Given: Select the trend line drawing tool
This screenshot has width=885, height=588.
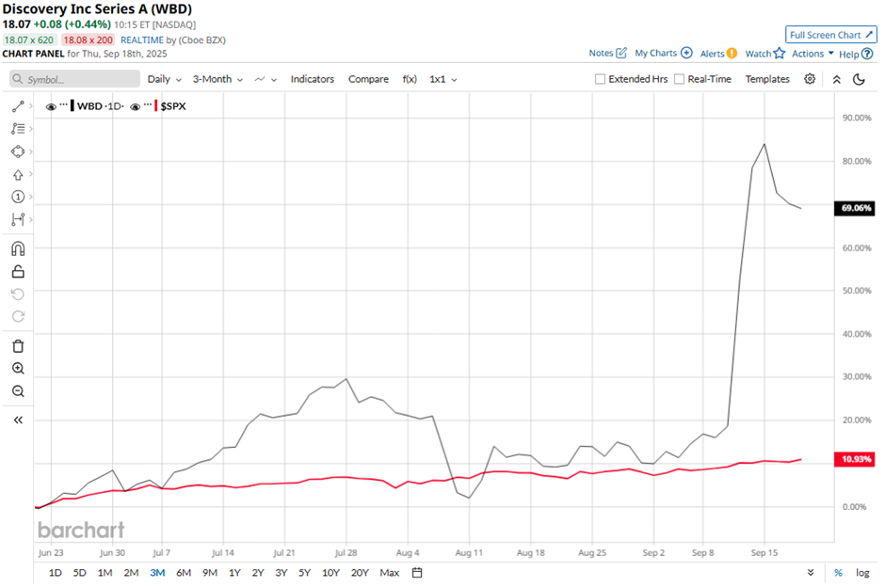Looking at the screenshot, I should tap(18, 106).
